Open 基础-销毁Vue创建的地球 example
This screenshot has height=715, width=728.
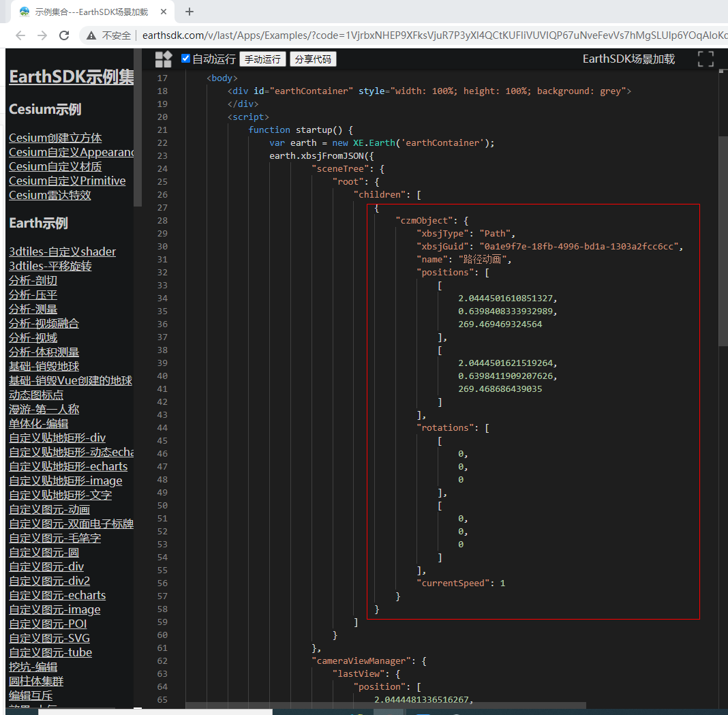pos(71,381)
